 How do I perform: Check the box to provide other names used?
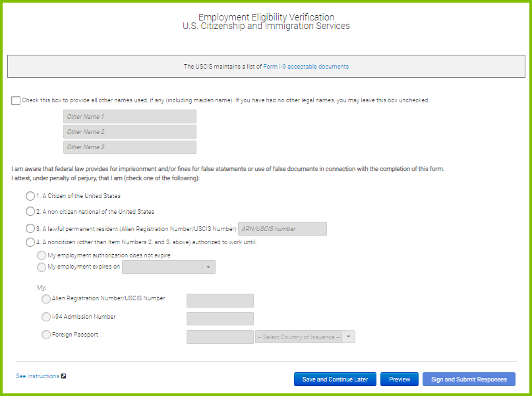[x=16, y=100]
